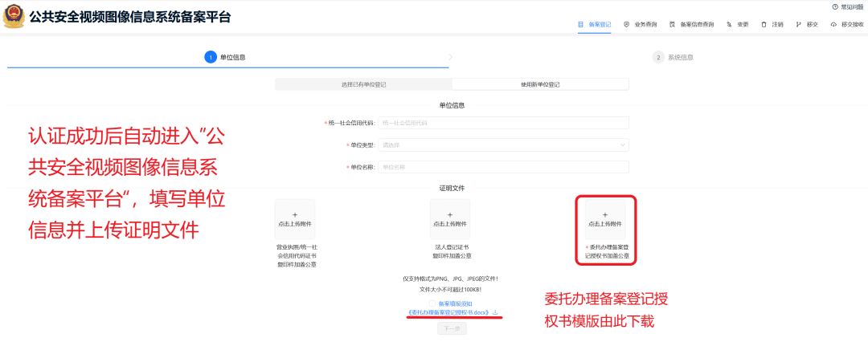The image size is (868, 350).
Task: Click the 移交接收 cloud icon
Action: click(x=833, y=24)
